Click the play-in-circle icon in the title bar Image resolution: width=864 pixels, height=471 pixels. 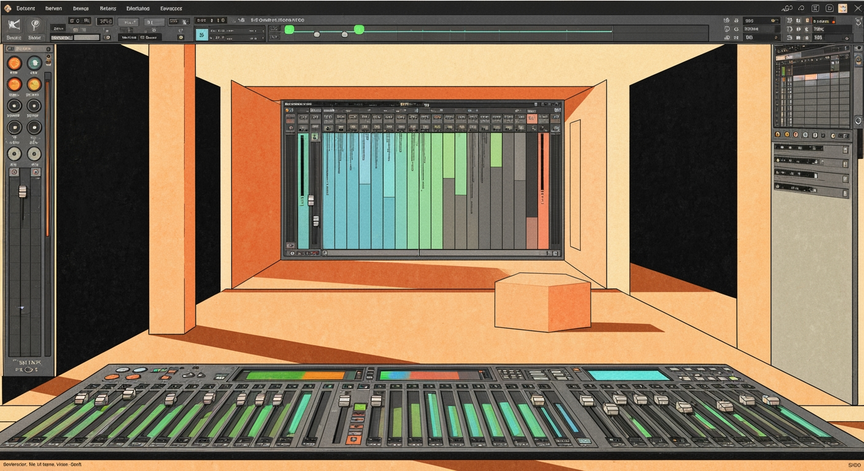(829, 8)
